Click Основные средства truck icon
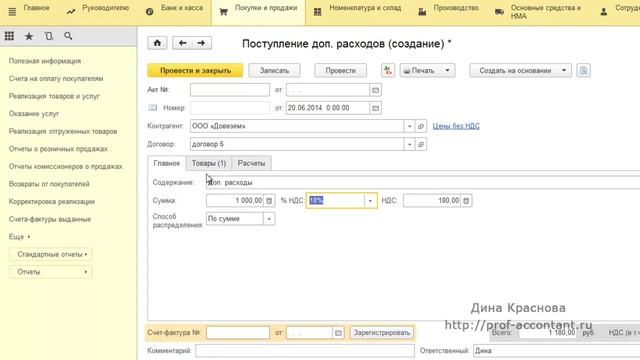Image resolution: width=640 pixels, height=360 pixels. point(499,12)
